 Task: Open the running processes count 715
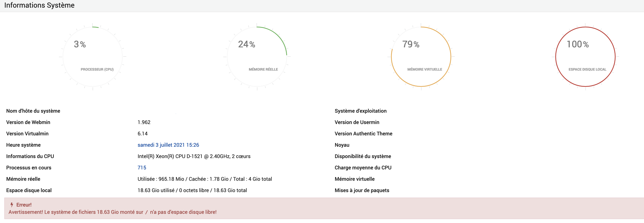click(142, 168)
